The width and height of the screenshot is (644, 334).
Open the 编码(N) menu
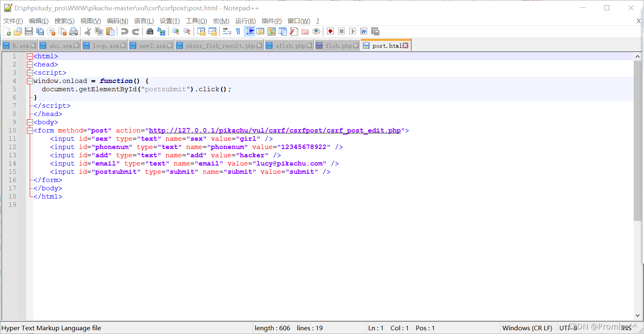[x=118, y=21]
